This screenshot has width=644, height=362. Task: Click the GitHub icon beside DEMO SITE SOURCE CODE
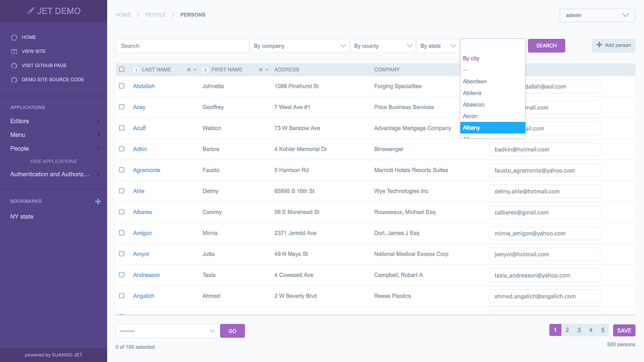coord(14,80)
